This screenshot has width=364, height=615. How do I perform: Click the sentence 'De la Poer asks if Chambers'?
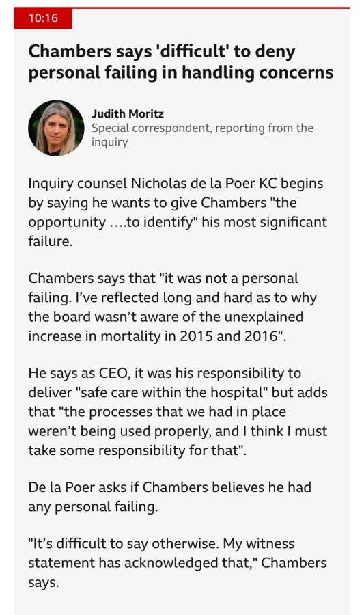[x=169, y=497]
